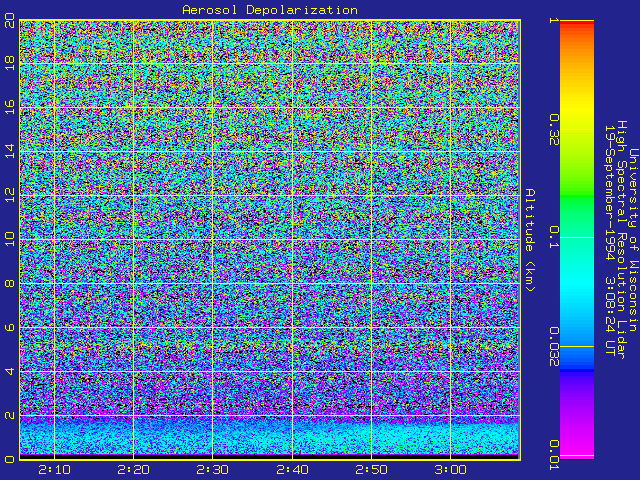Click the altitude label 4
This screenshot has height=480, width=640.
(x=9, y=371)
